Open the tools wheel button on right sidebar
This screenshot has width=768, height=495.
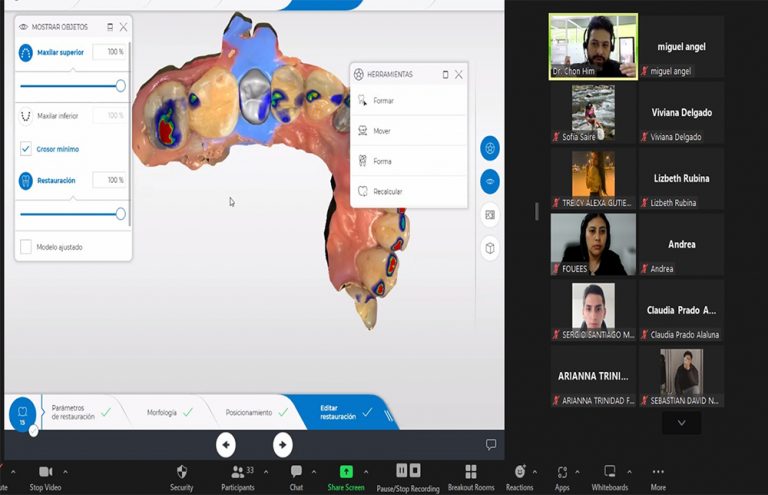(x=490, y=148)
